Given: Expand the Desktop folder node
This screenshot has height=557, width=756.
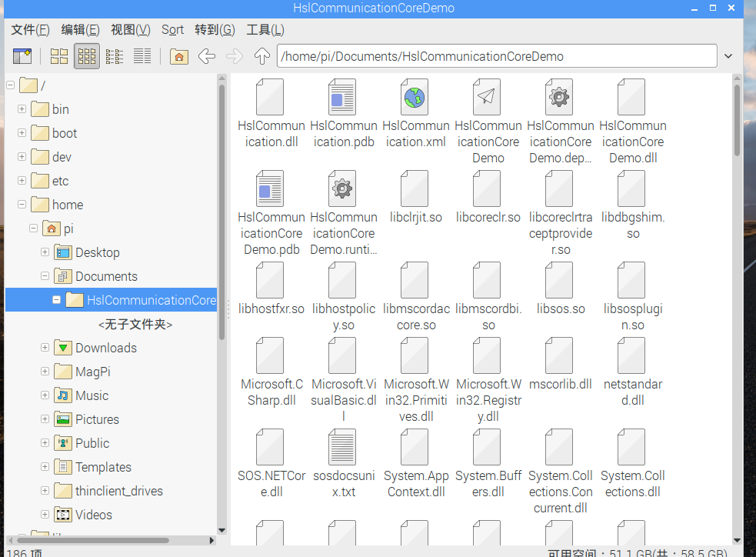Looking at the screenshot, I should pos(45,252).
